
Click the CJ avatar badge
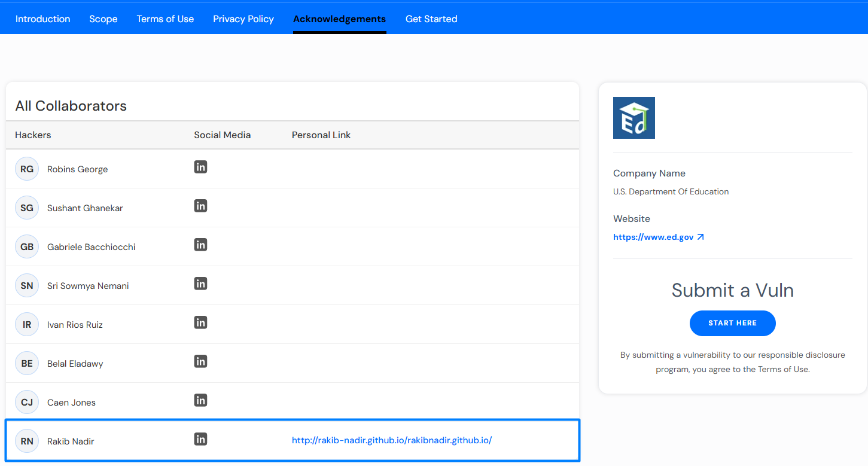click(27, 402)
